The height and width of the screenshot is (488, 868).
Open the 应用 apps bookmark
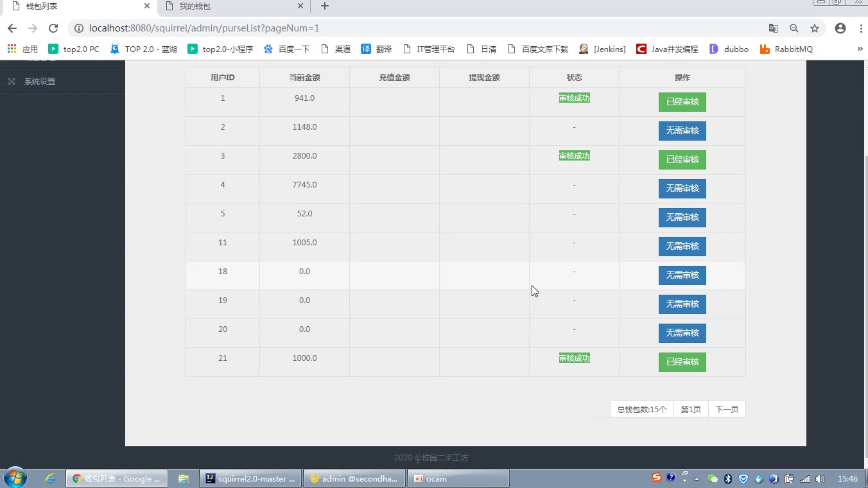(23, 49)
